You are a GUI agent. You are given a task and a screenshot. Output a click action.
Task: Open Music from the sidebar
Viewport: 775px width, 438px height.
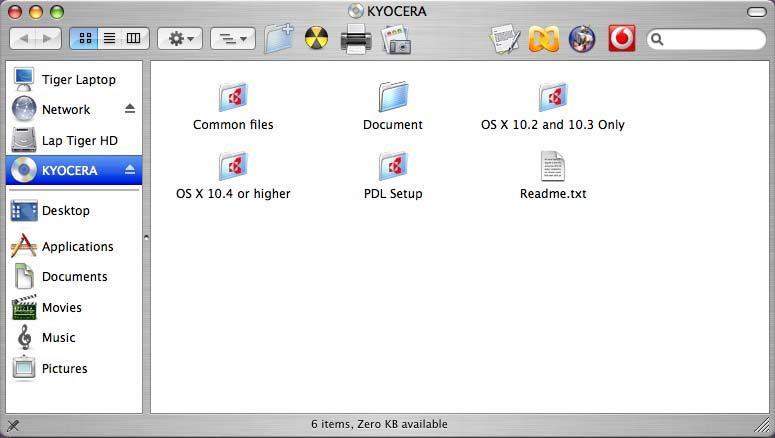[x=74, y=338]
